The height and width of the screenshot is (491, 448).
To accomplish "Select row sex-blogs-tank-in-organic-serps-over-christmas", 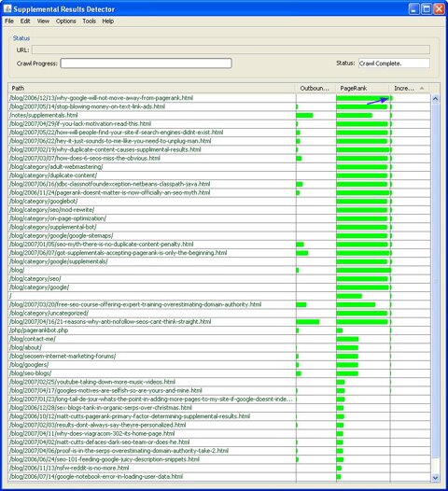I will click(x=219, y=408).
